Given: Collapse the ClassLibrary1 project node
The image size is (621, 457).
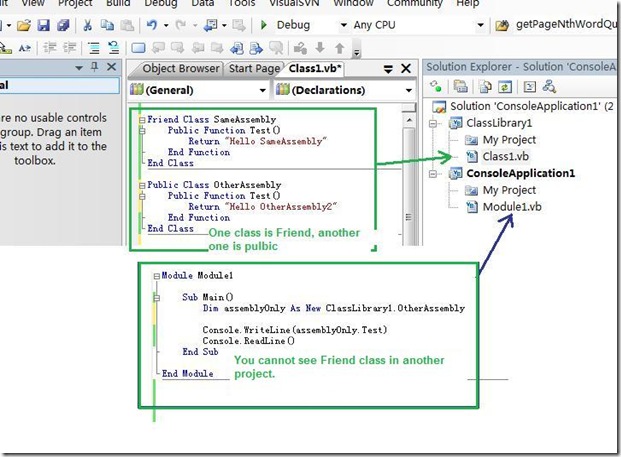Looking at the screenshot, I should tap(433, 123).
